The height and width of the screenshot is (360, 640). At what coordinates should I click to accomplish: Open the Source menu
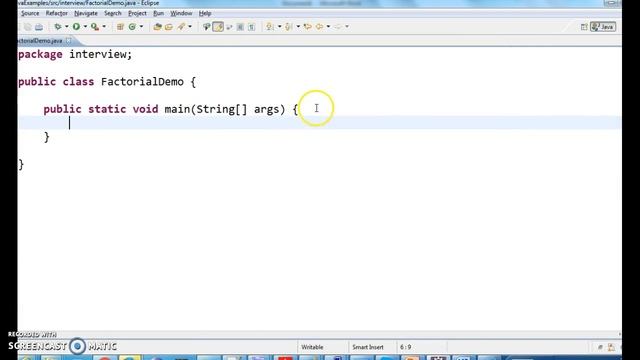click(30, 13)
